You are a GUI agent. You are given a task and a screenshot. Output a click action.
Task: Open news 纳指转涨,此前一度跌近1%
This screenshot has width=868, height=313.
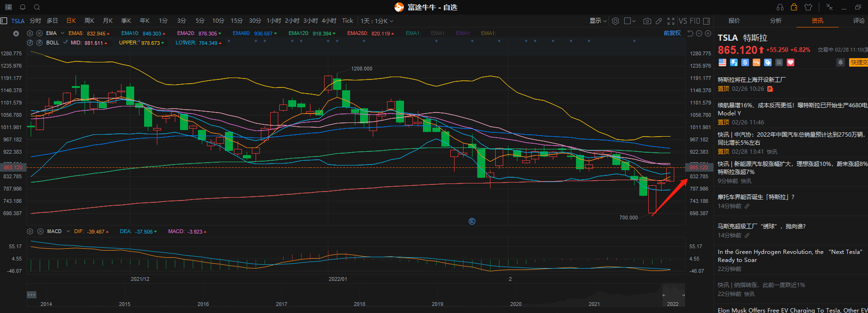tap(761, 285)
